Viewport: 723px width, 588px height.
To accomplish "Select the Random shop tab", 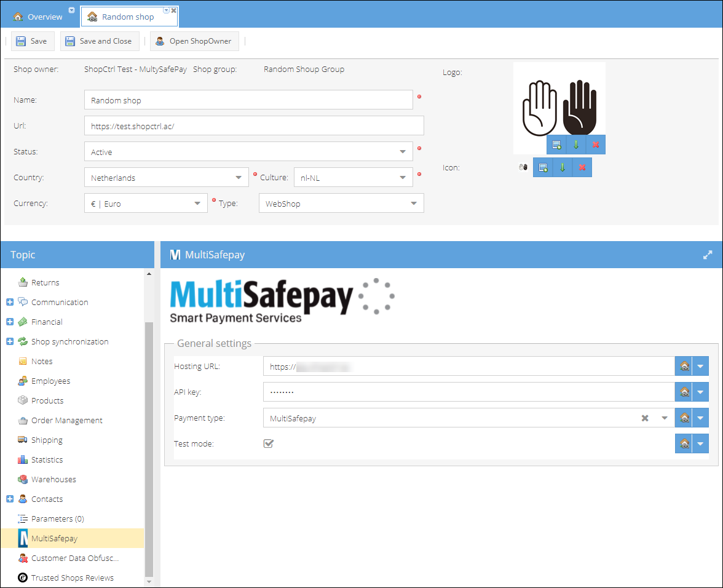I will point(128,17).
